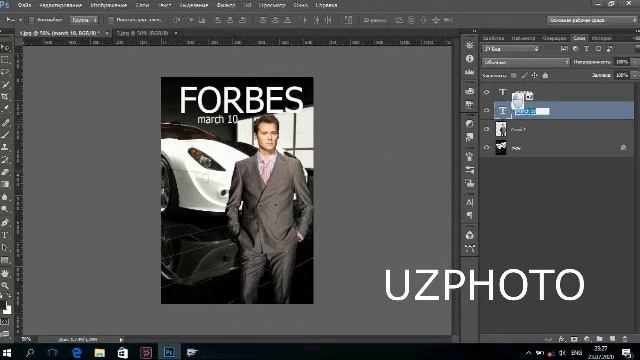
Task: Open the layer filter Kind dropdown
Action: [x=511, y=49]
